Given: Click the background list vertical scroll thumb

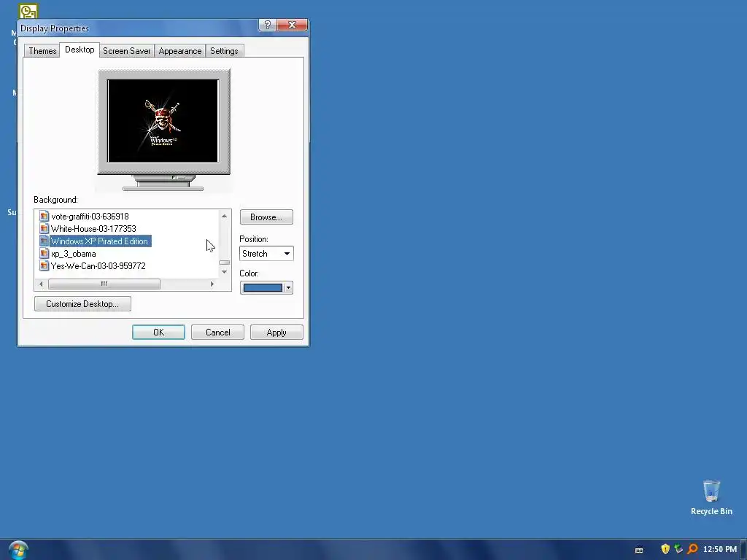Looking at the screenshot, I should click(x=224, y=262).
